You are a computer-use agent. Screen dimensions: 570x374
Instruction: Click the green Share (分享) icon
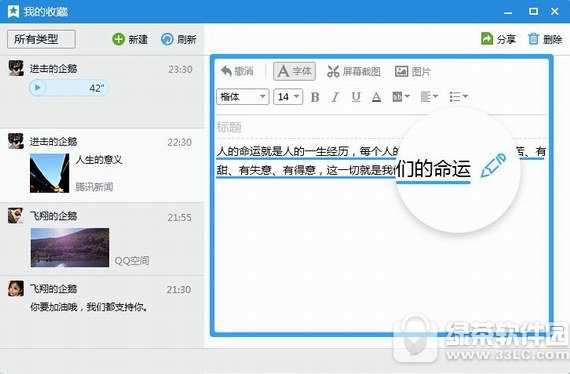(x=487, y=39)
